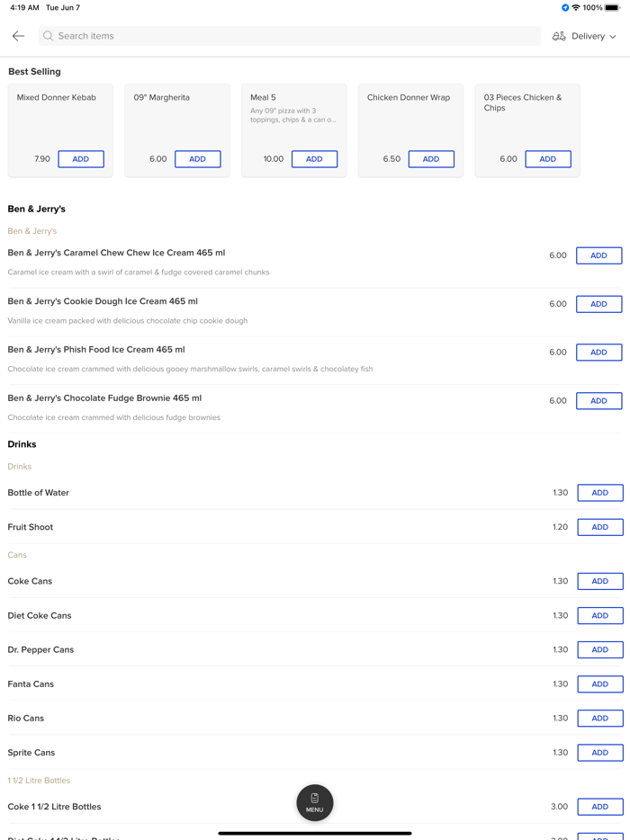Open the 03 Pieces Chicken & Chips card
Image resolution: width=630 pixels, height=840 pixels.
526,117
